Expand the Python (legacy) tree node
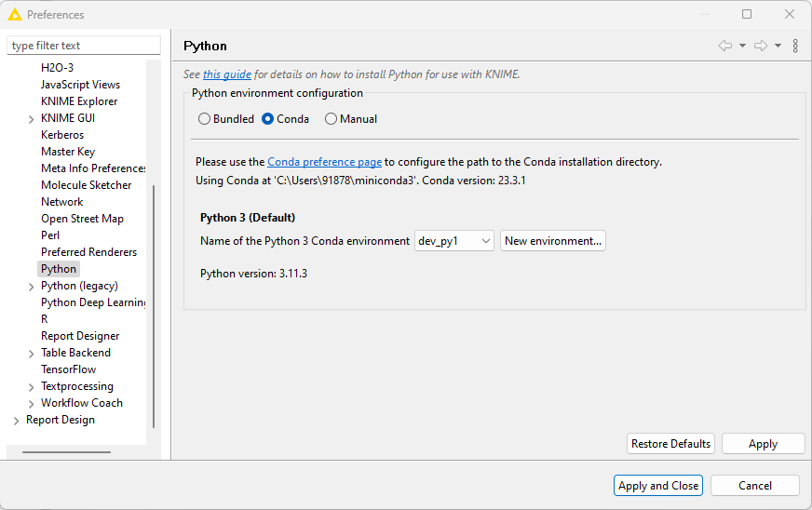This screenshot has width=812, height=510. click(31, 287)
